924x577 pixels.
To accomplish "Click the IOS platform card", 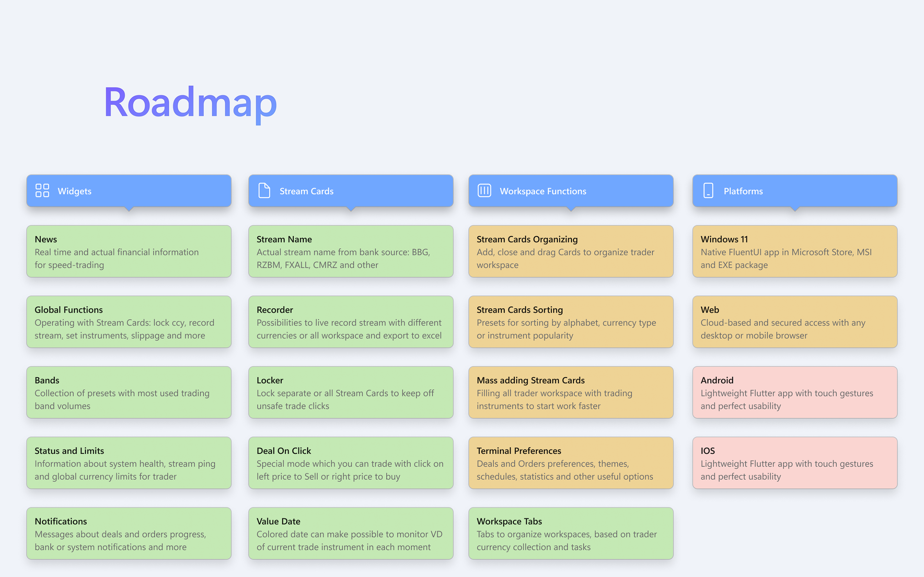I will tap(795, 463).
